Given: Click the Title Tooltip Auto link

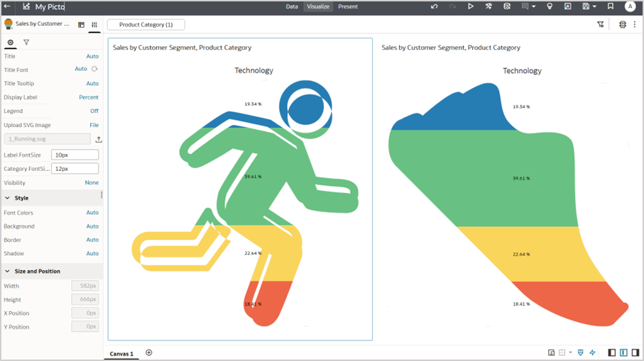Looking at the screenshot, I should [92, 84].
